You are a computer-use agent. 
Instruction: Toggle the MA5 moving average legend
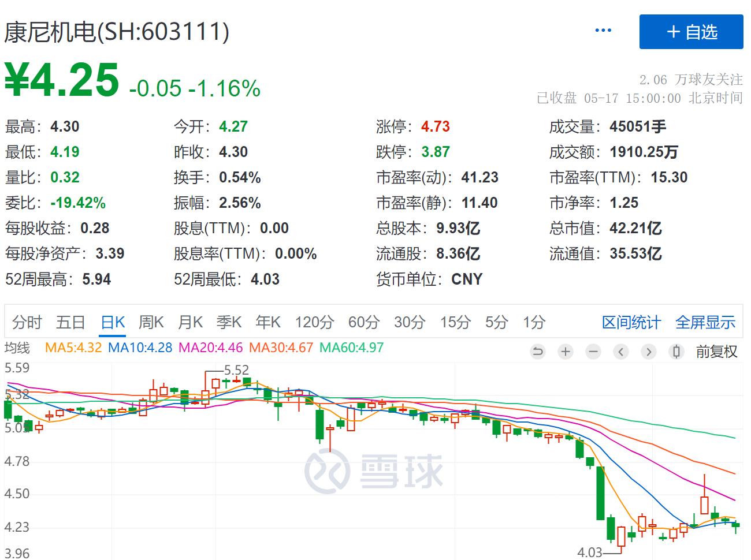tap(73, 348)
